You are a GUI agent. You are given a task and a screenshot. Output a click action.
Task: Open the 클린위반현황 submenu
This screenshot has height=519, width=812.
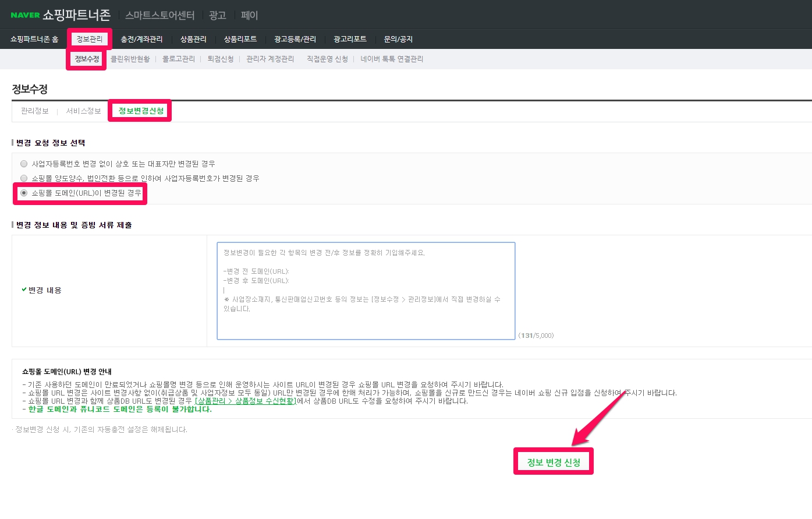(130, 59)
